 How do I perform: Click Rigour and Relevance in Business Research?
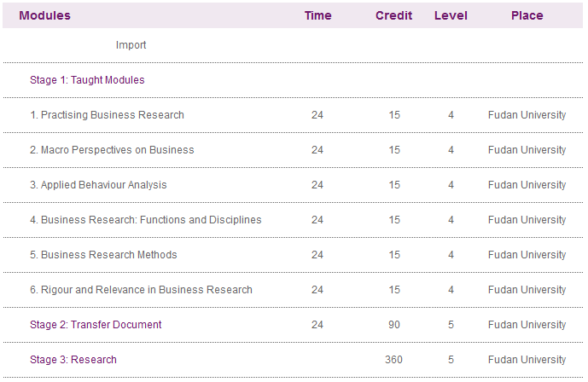coord(141,290)
